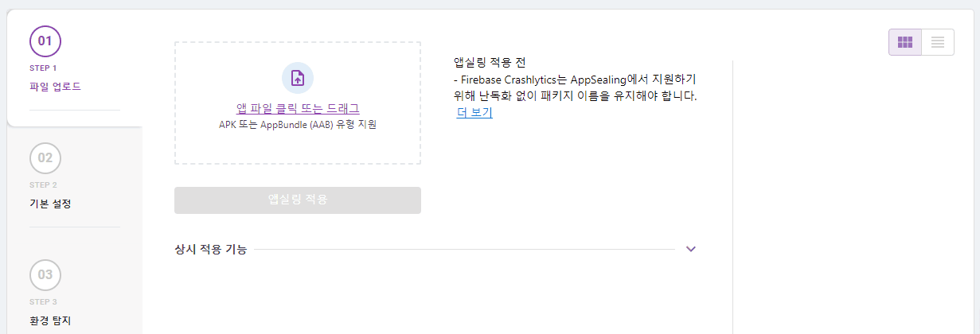Click the 앱 파일 클릭 또는 드래그 link
Viewport: 980px width, 334px height.
coord(298,108)
